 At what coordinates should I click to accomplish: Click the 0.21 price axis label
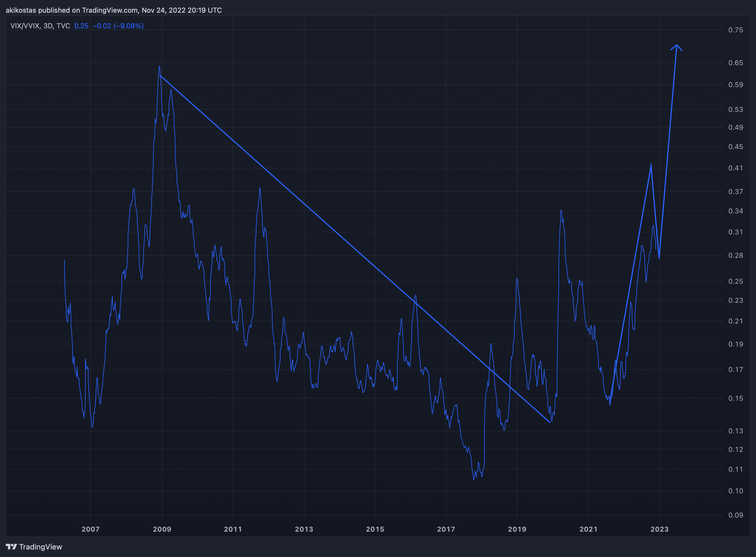(736, 321)
